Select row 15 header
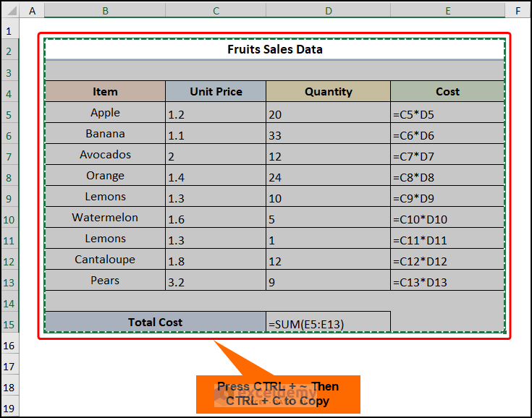The height and width of the screenshot is (418, 532). pos(9,323)
